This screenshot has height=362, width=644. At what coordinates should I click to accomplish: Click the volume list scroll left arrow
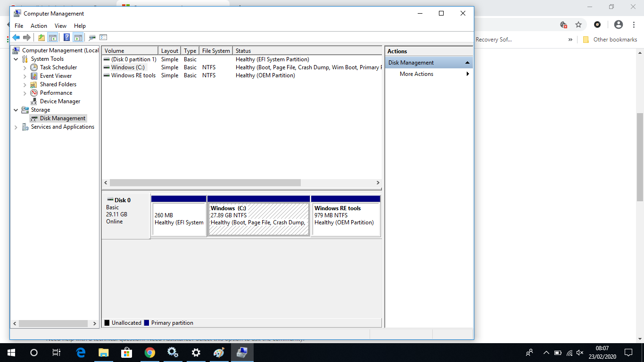tap(106, 182)
